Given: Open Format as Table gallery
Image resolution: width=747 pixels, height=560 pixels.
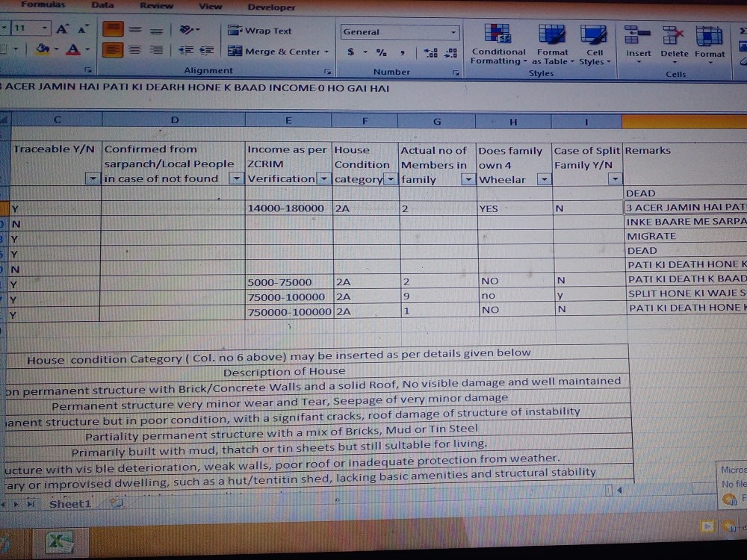Looking at the screenshot, I should pyautogui.click(x=552, y=46).
